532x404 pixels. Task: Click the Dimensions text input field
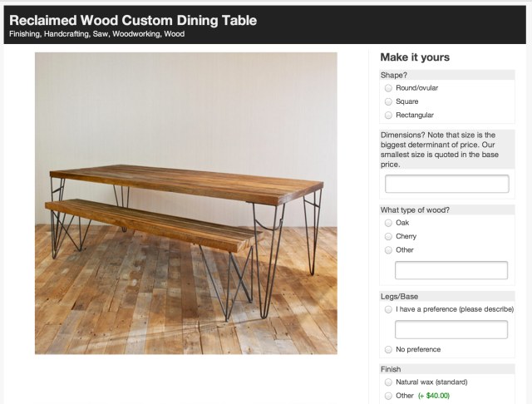point(447,184)
